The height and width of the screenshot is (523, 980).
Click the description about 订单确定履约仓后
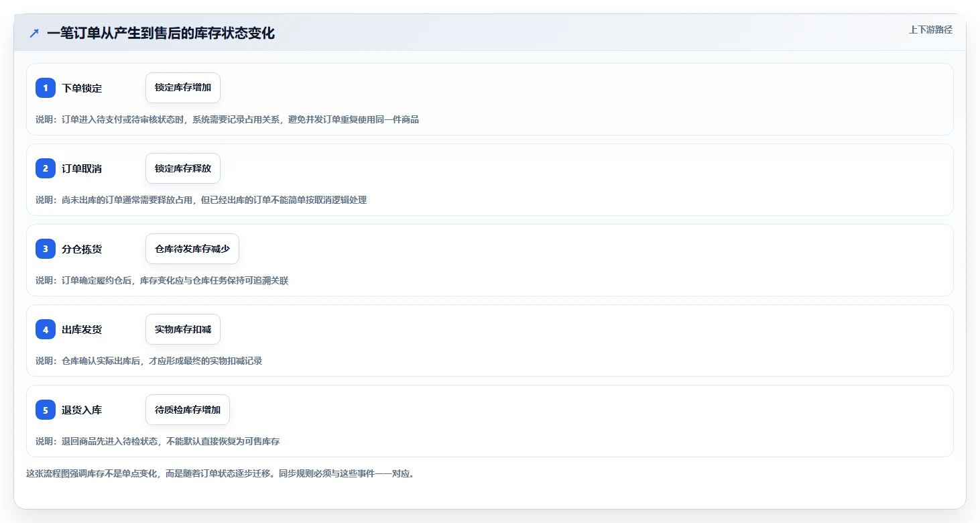[162, 280]
